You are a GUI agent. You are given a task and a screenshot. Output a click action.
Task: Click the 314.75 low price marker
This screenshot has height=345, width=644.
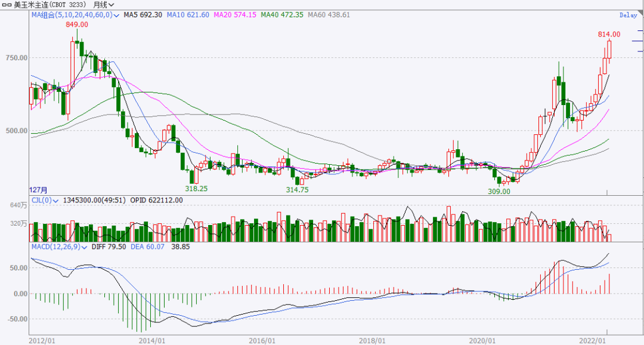click(x=298, y=190)
